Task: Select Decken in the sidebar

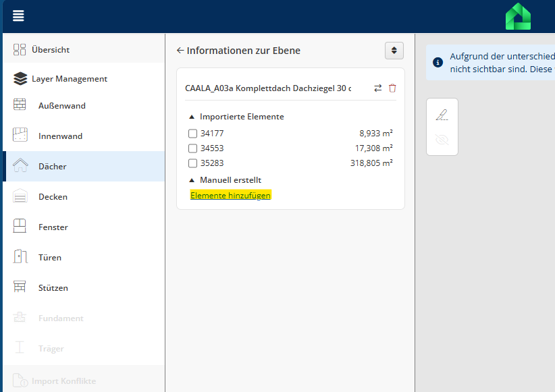Action: coord(84,197)
